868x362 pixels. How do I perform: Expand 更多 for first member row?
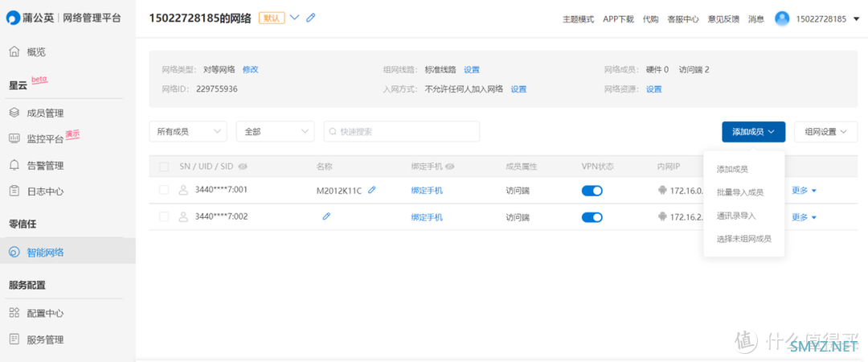point(804,191)
